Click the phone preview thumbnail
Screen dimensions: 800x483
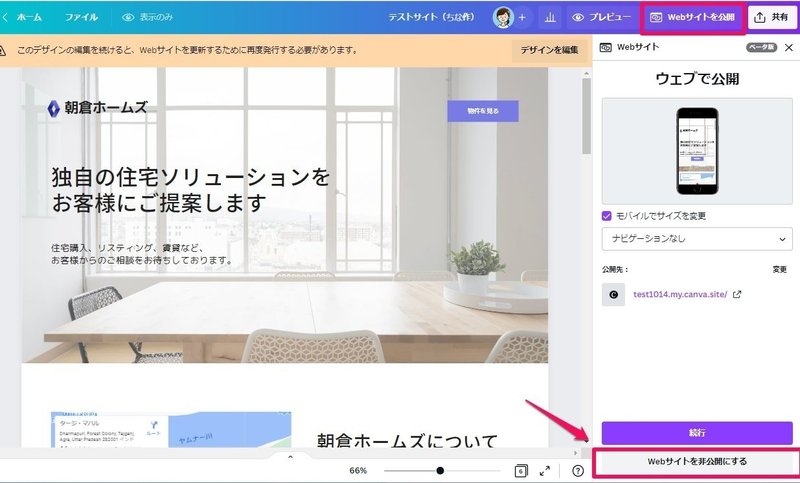pos(697,151)
